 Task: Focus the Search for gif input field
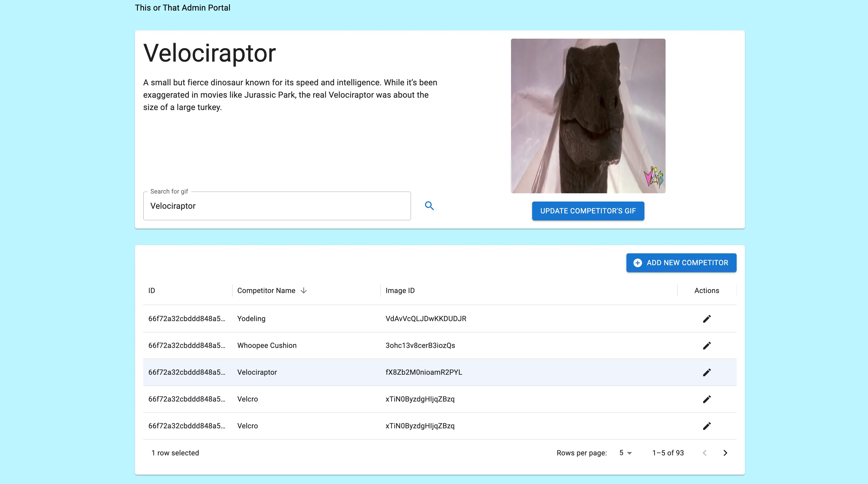pos(277,206)
